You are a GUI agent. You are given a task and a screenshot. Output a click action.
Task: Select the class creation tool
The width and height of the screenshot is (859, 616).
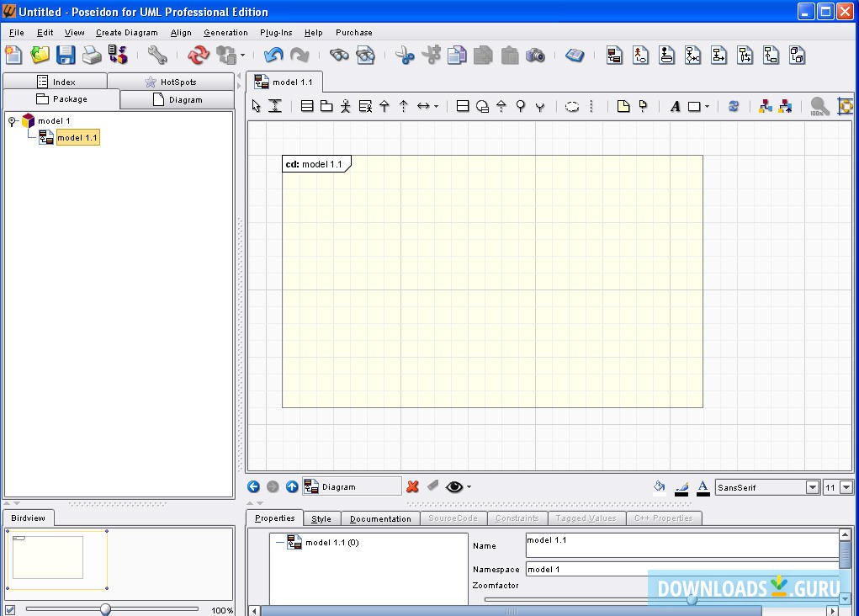(x=307, y=106)
